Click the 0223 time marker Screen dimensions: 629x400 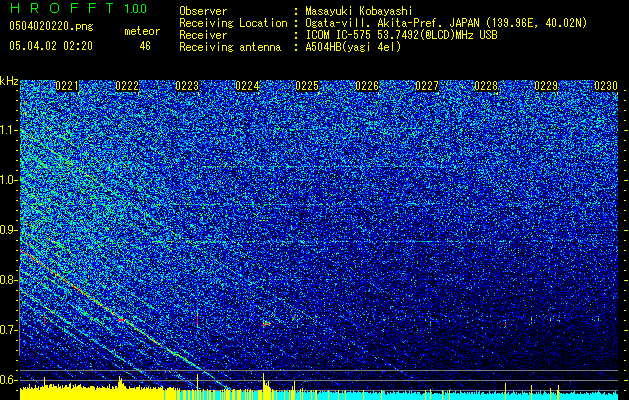point(187,86)
